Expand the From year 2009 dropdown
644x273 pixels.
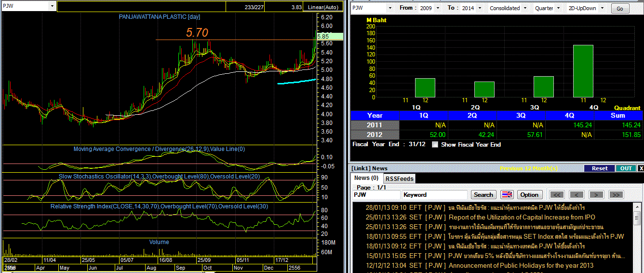point(437,8)
